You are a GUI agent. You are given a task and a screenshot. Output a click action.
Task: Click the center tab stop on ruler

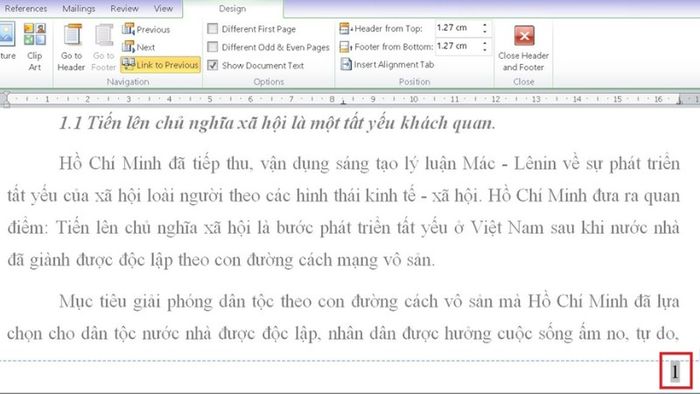click(343, 102)
